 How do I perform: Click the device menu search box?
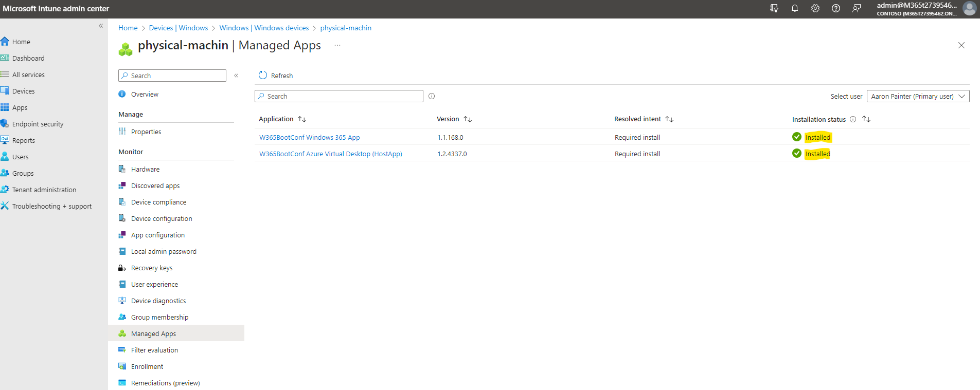point(172,76)
